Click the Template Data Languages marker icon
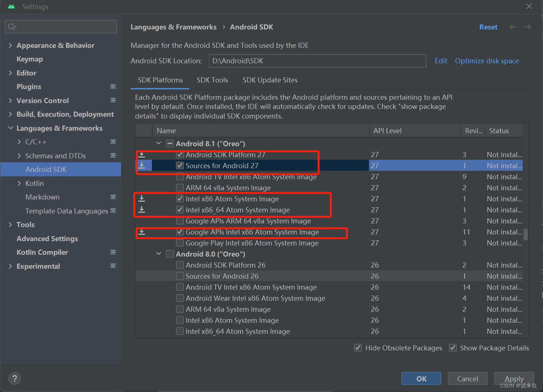Viewport: 543px width, 392px height. pyautogui.click(x=113, y=211)
